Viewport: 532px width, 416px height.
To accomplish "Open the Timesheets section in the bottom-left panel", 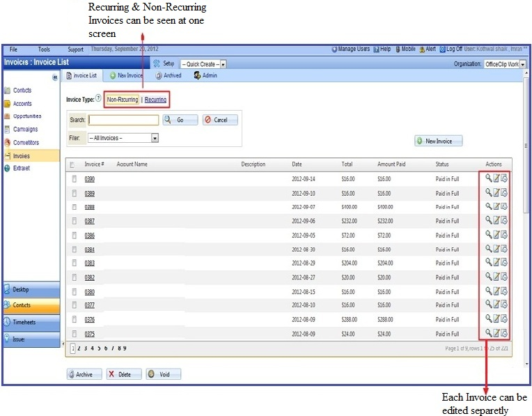I will (x=32, y=322).
